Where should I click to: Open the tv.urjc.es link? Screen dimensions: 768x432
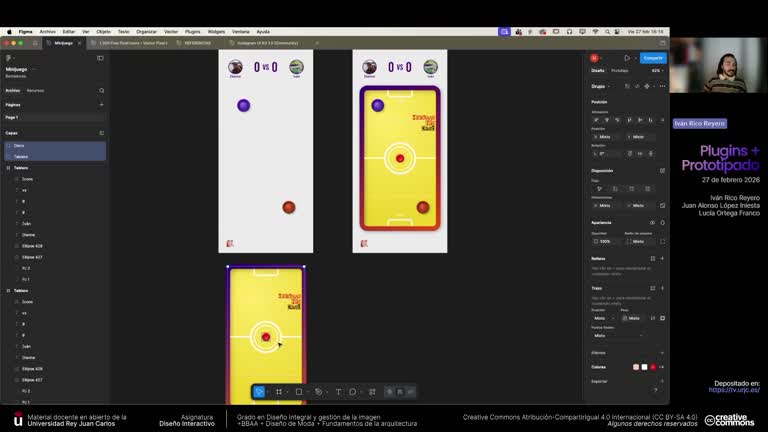click(734, 390)
